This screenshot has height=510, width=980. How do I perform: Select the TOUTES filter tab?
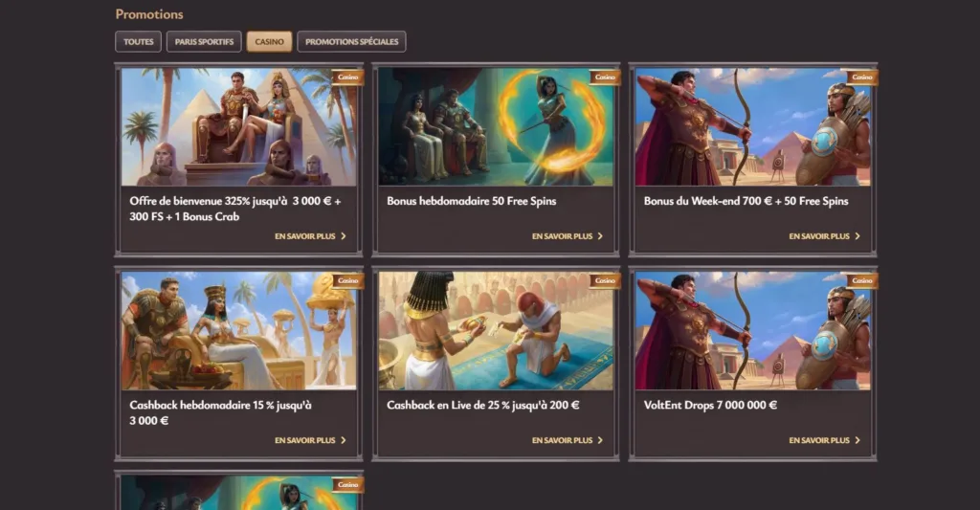click(x=138, y=42)
